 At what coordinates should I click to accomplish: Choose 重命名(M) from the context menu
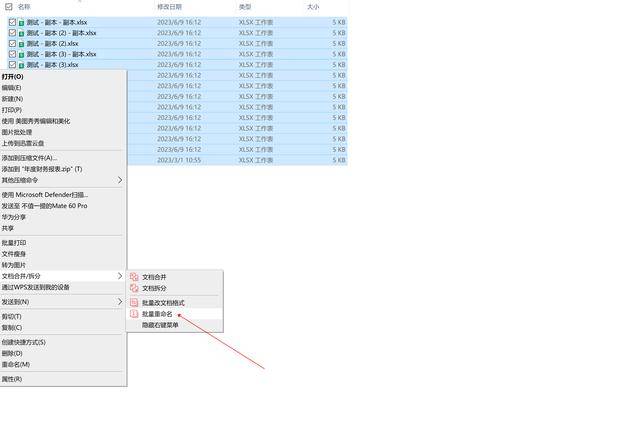[16, 364]
